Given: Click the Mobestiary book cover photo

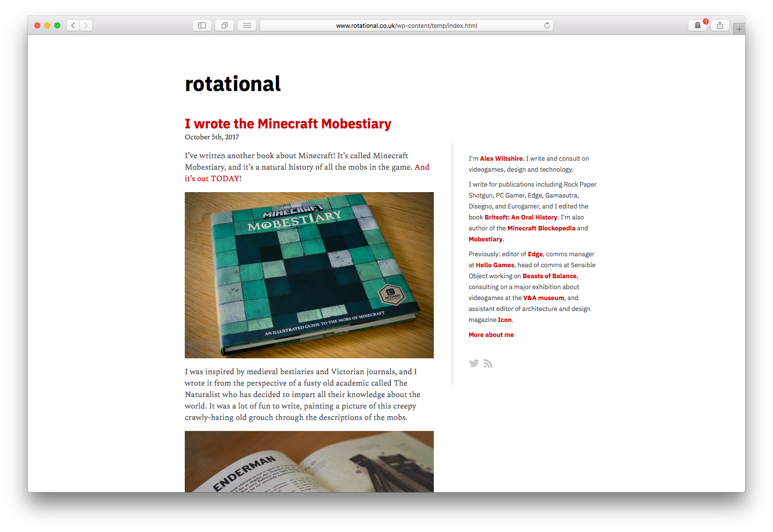Looking at the screenshot, I should point(309,275).
